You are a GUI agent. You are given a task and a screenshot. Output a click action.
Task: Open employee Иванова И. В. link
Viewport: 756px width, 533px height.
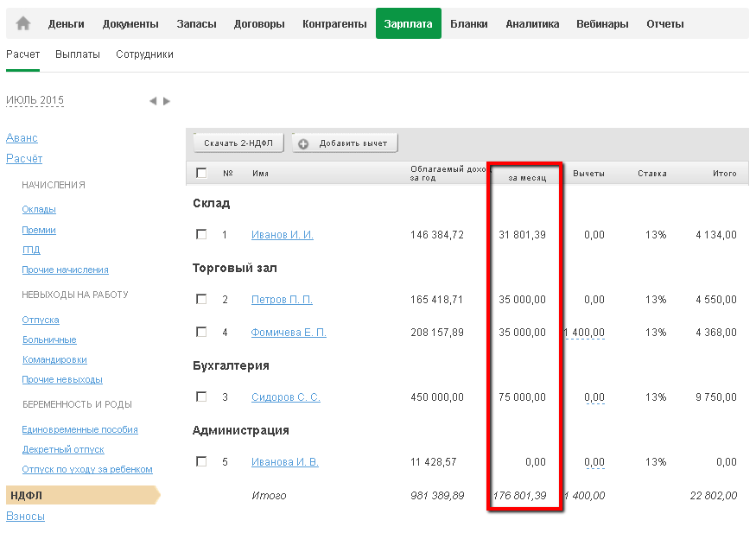(285, 462)
